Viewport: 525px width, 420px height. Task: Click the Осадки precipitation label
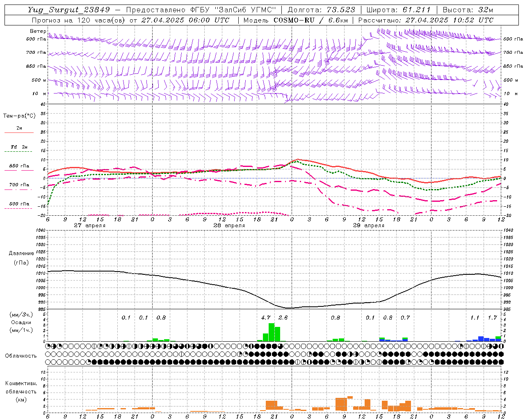tap(21, 322)
